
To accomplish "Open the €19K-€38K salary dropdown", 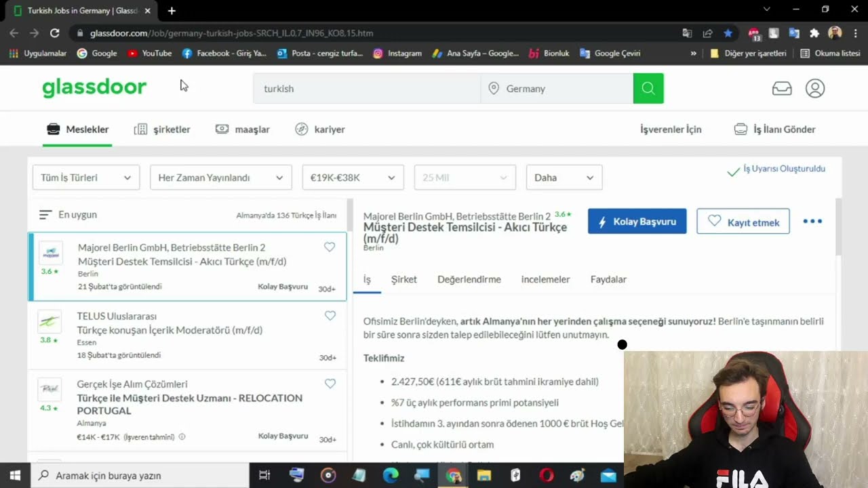I will pyautogui.click(x=353, y=178).
